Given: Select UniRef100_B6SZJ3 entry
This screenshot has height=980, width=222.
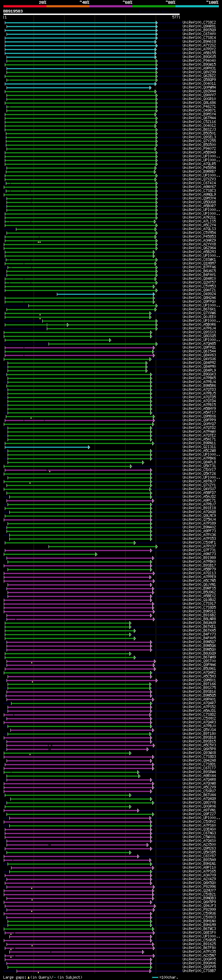Looking at the screenshot, I should pyautogui.click(x=199, y=129).
